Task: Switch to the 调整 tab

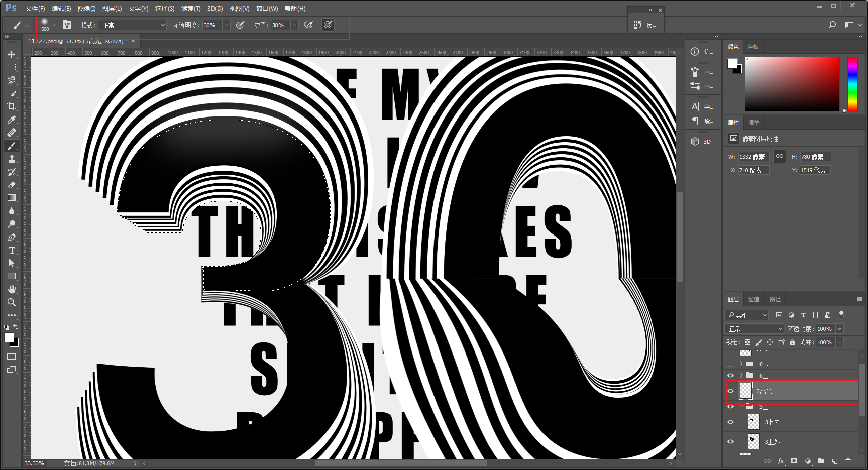Action: tap(754, 123)
